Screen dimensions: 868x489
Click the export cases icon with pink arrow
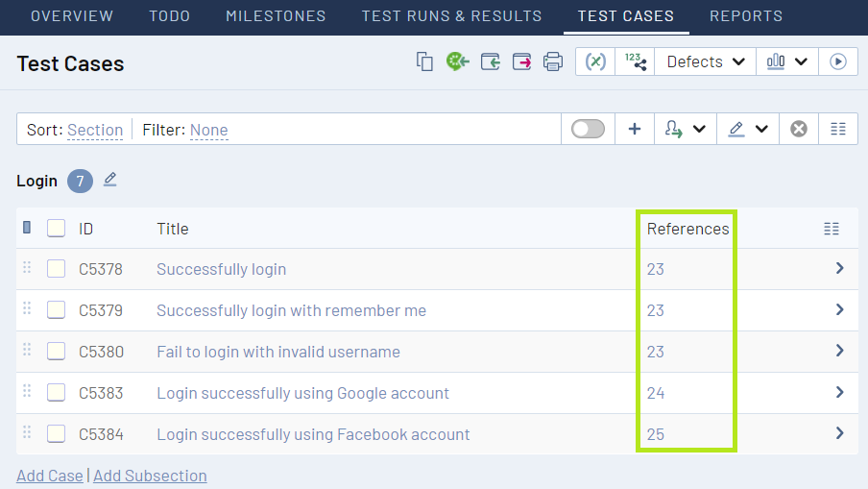click(521, 61)
